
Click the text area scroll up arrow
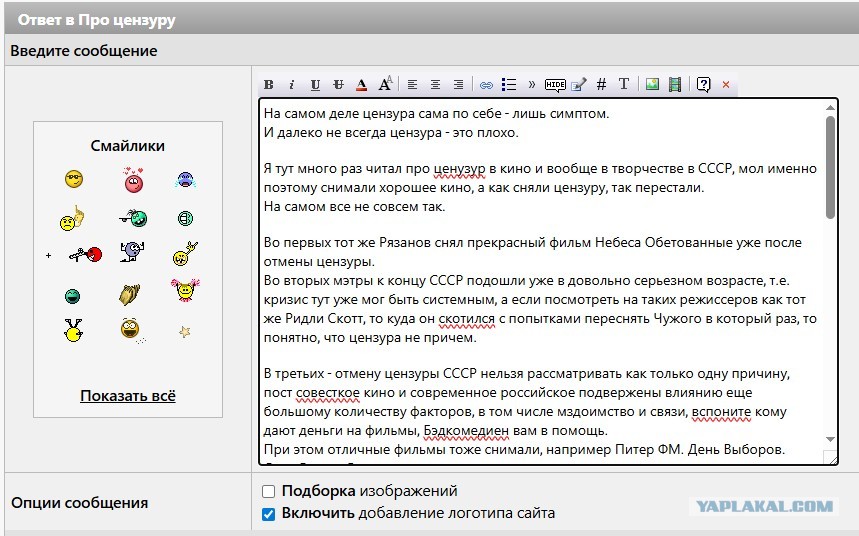pos(831,108)
